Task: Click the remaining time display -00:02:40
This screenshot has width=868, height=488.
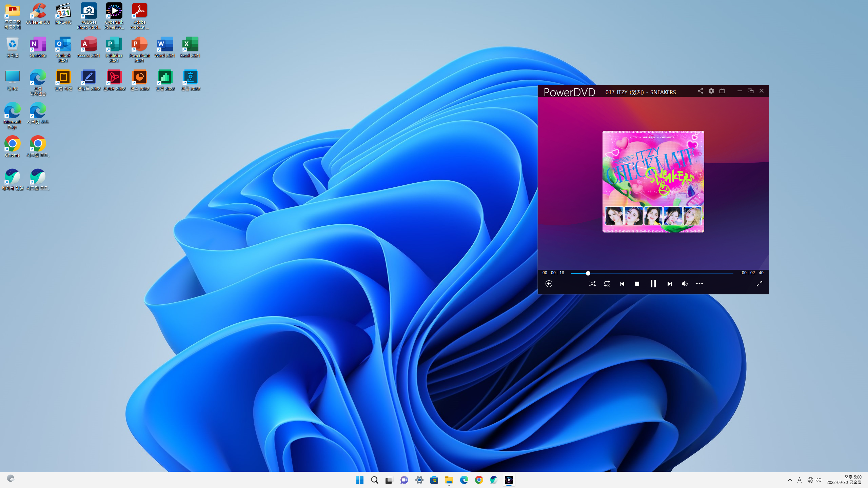Action: (751, 273)
